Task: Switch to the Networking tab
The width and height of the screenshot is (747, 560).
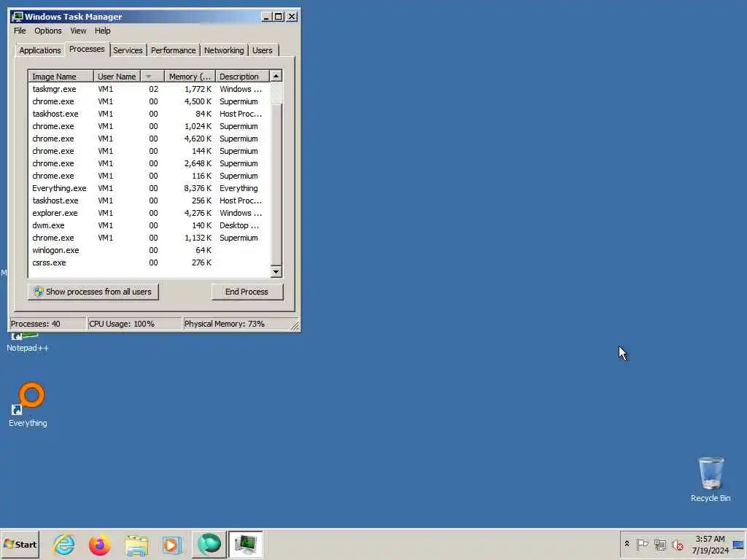Action: click(x=224, y=50)
